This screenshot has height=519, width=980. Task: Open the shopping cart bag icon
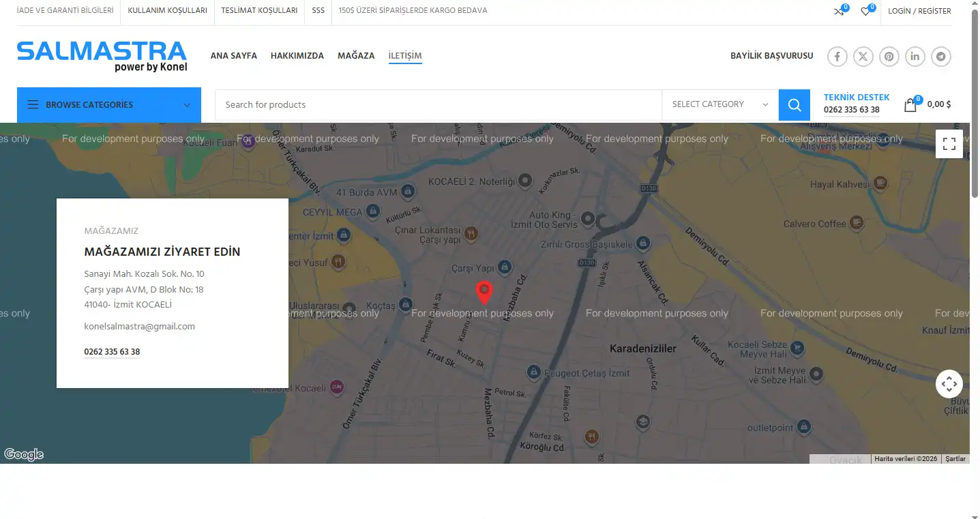coord(910,105)
